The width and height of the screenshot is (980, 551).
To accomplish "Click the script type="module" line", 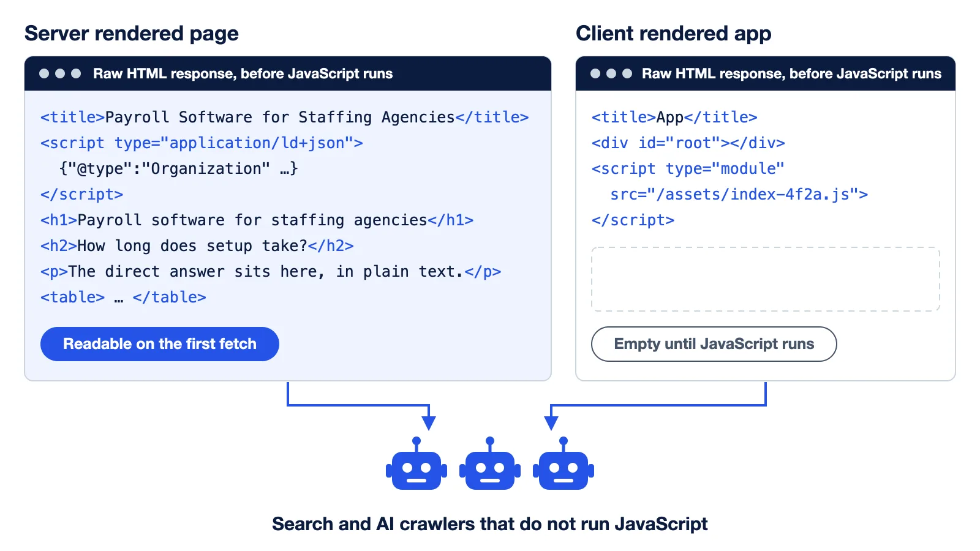I will (x=688, y=168).
